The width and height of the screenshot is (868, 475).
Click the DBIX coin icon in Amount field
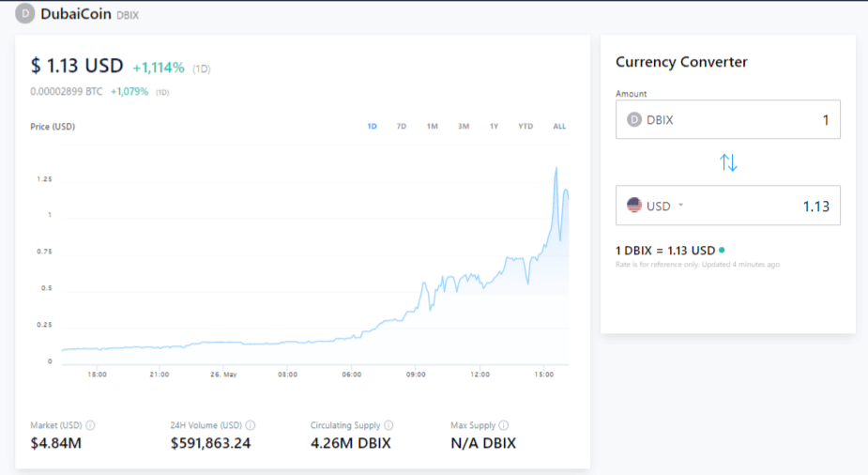(633, 119)
